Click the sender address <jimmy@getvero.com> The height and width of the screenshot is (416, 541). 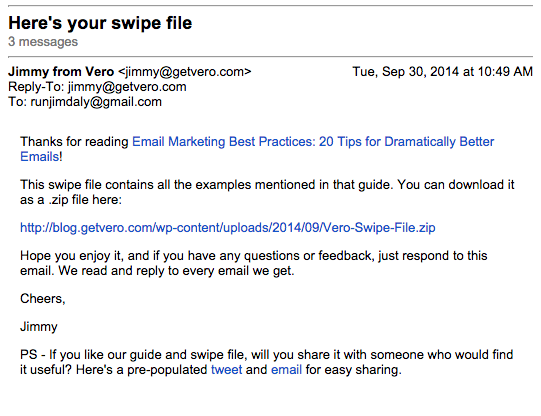tap(185, 72)
